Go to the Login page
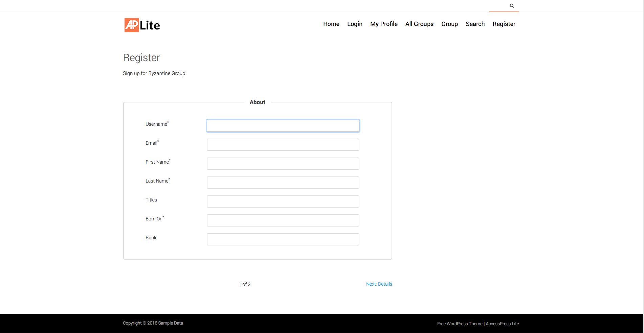The height and width of the screenshot is (333, 644). tap(355, 24)
